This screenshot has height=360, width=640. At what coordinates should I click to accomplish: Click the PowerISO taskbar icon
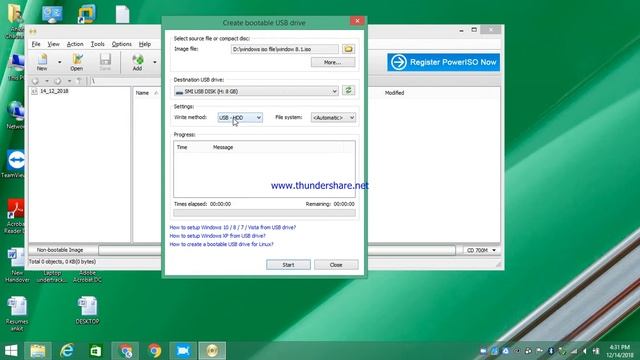(212, 351)
